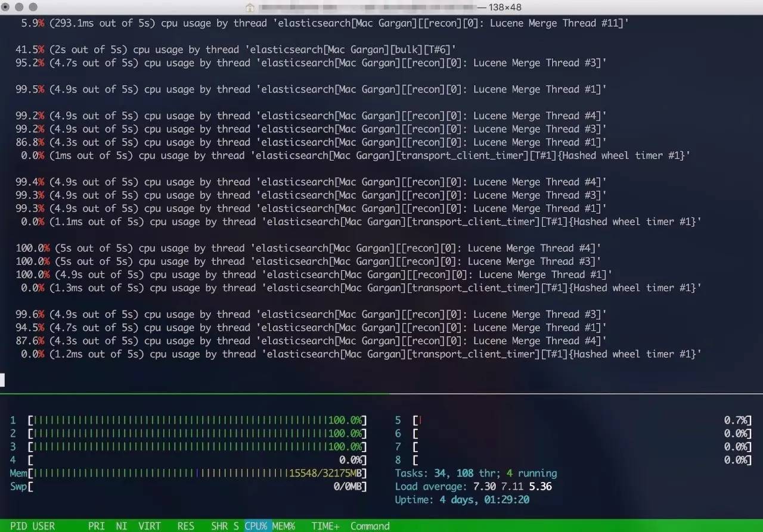Click the CPU 6 meter row
763x532 pixels.
[x=573, y=434]
